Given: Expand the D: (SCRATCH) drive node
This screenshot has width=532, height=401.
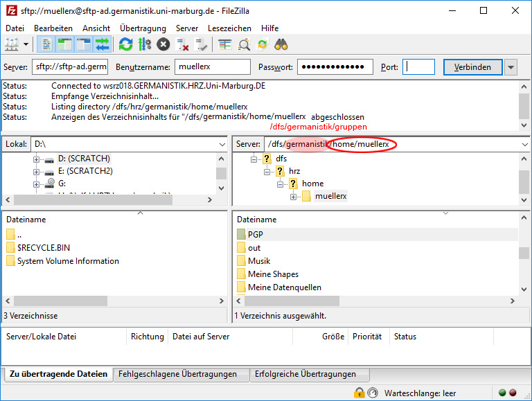Looking at the screenshot, I should [36, 159].
